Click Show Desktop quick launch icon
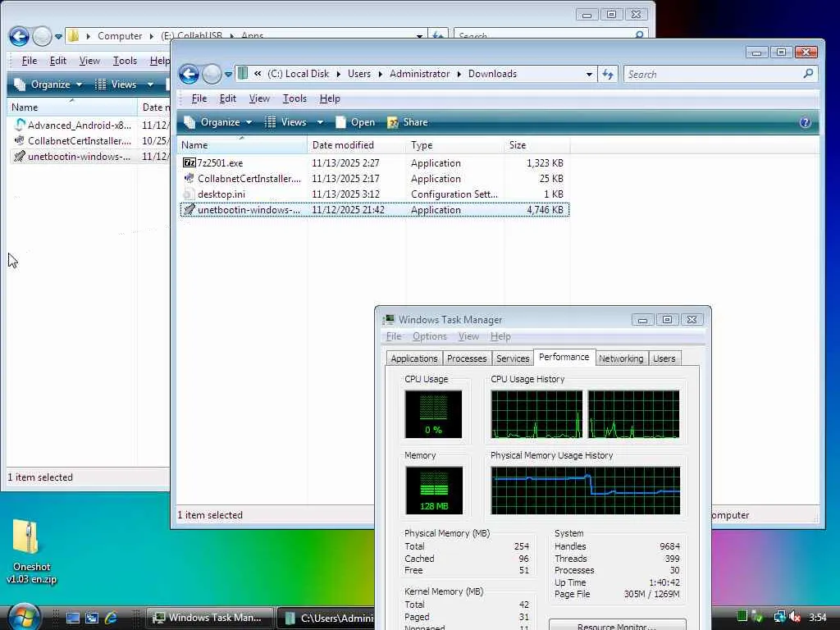The width and height of the screenshot is (840, 630). (x=72, y=618)
